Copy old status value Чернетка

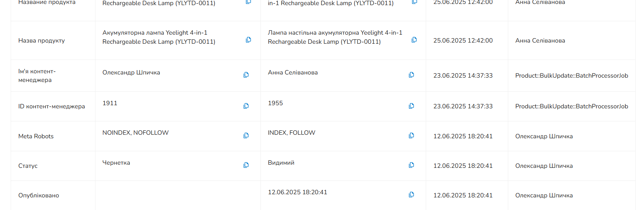246,165
